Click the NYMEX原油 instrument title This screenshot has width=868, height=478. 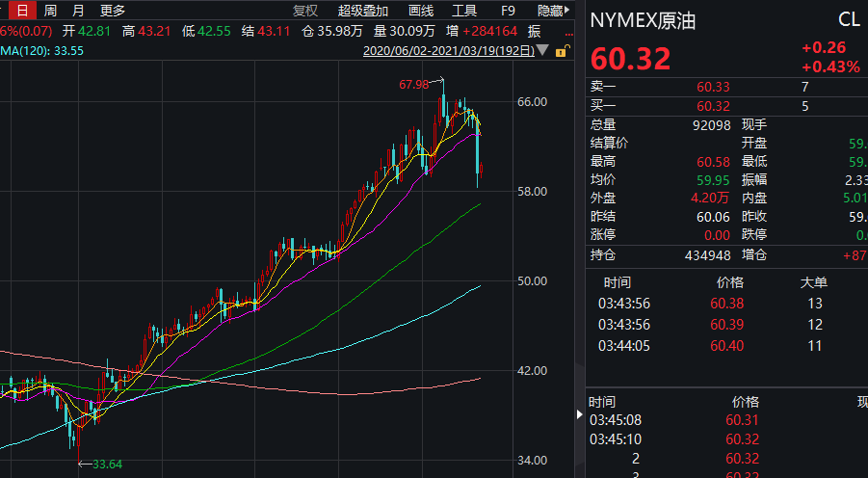click(643, 20)
